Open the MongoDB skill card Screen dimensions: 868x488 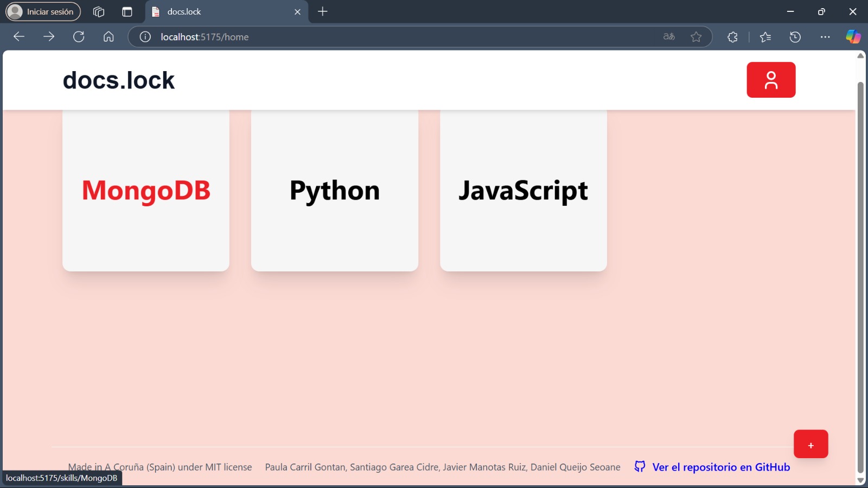[x=146, y=191]
